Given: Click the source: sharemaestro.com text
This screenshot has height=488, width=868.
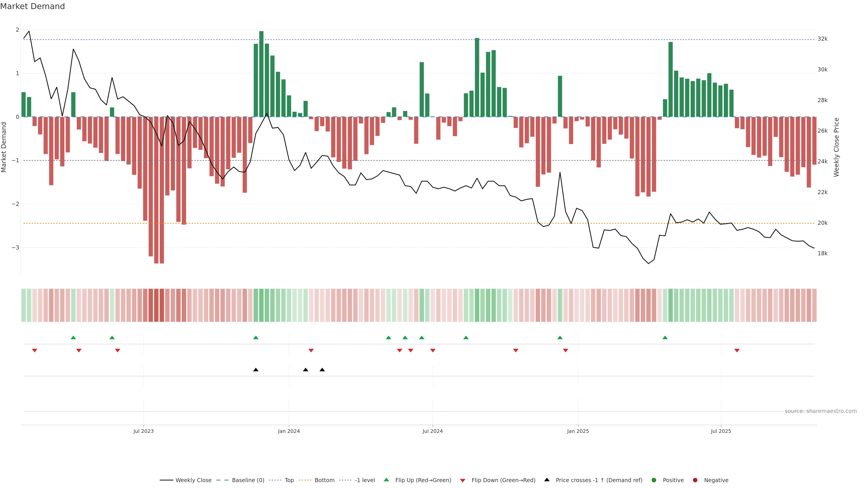Looking at the screenshot, I should (x=821, y=411).
